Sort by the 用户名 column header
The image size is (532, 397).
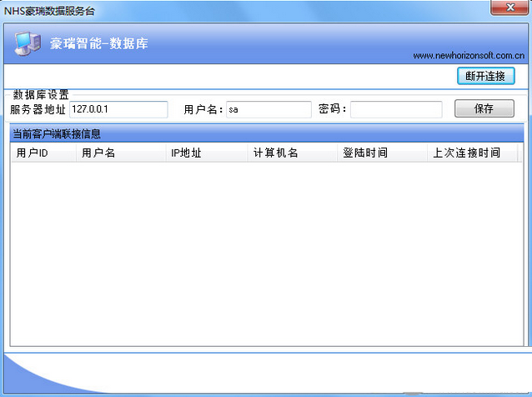[x=121, y=153]
